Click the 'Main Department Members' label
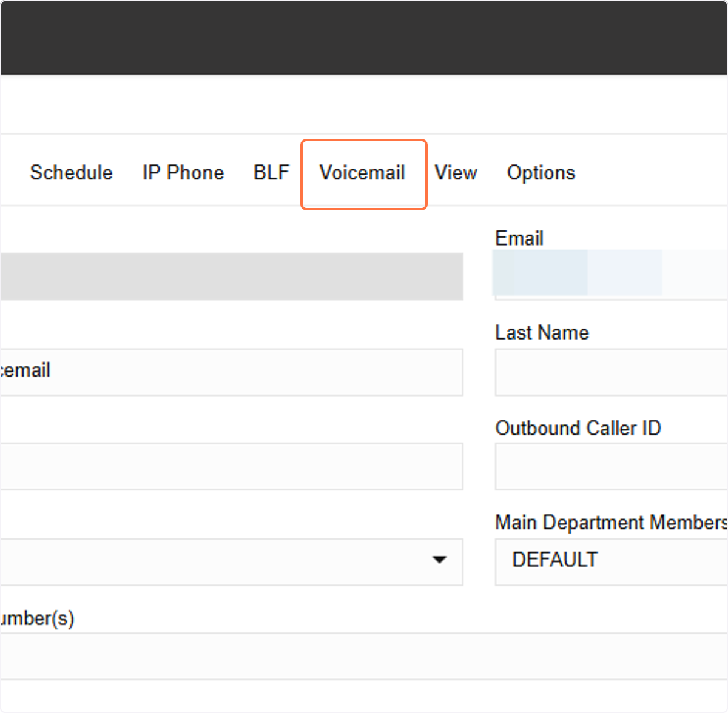Viewport: 728px width, 713px height. tap(612, 522)
